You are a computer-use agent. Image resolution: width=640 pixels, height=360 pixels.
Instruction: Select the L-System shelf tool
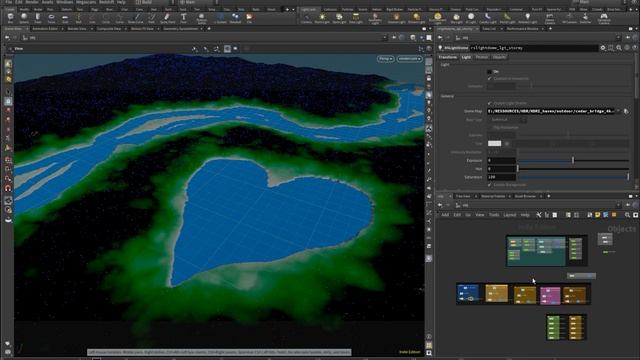pos(220,18)
